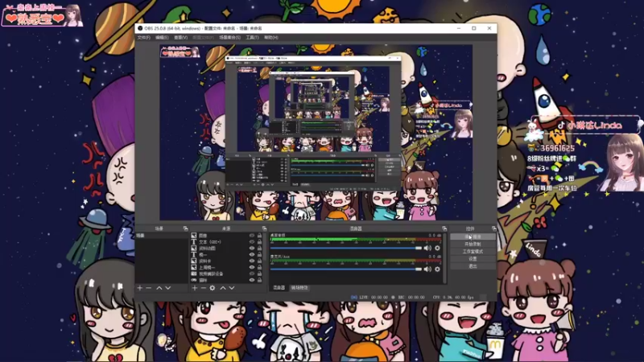Pop out the 控件 dock panel
Image resolution: width=644 pixels, height=362 pixels.
point(493,228)
